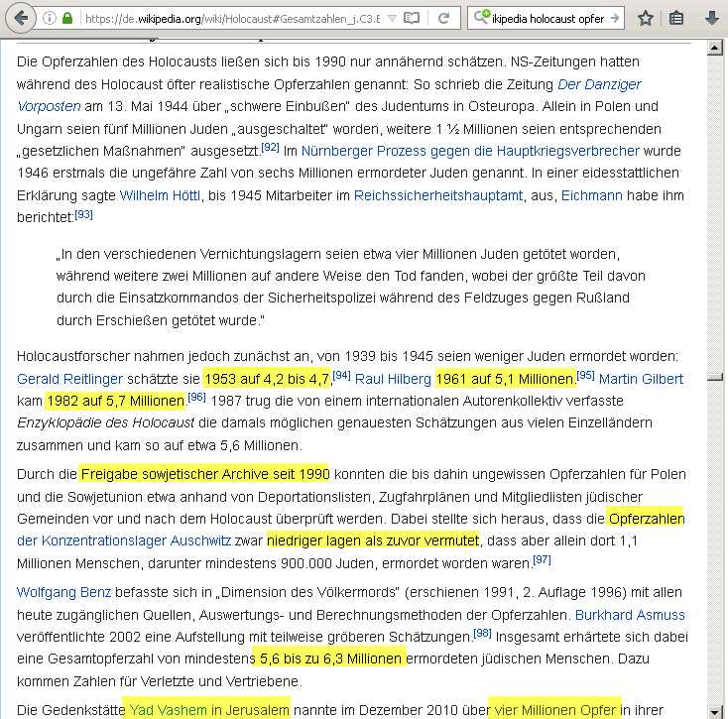
Task: Follow the Wilhelm Höttl link
Action: 160,195
